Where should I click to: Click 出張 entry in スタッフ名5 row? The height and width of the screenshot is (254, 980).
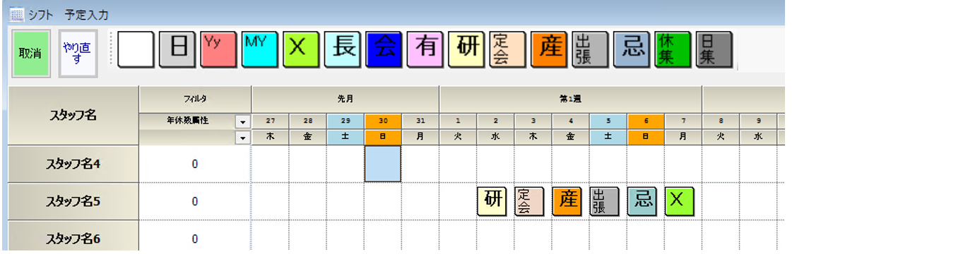[604, 201]
